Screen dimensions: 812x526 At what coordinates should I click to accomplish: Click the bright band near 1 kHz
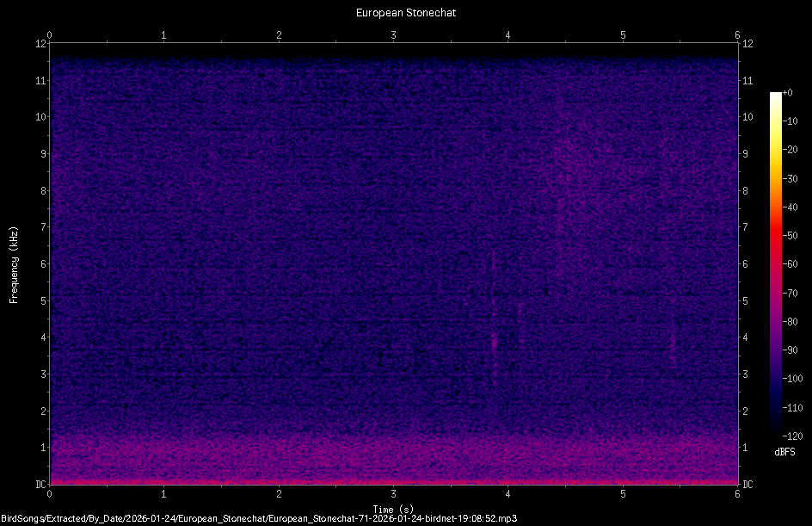click(344, 451)
